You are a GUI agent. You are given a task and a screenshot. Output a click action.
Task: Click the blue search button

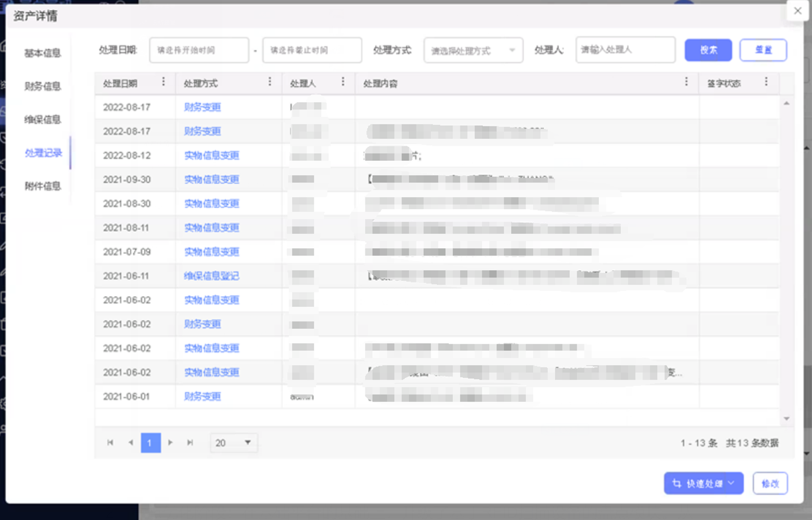pyautogui.click(x=708, y=50)
